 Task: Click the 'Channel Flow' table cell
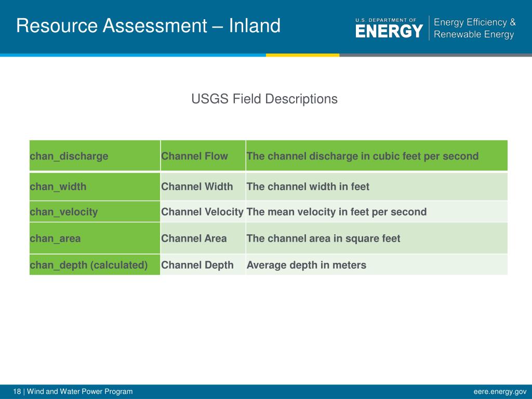point(203,156)
